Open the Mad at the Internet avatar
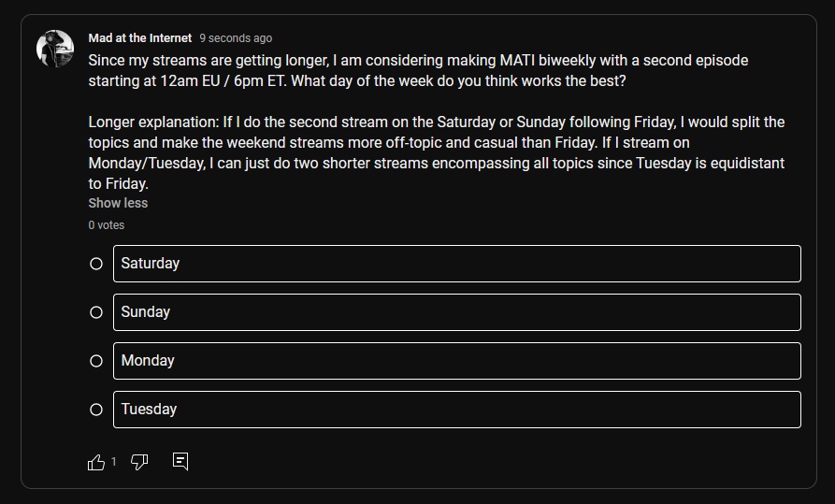Viewport: 835px width, 504px height. click(x=55, y=49)
